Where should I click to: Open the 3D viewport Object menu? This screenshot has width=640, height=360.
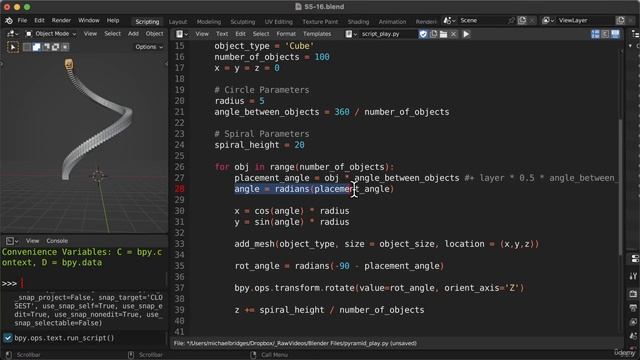pyautogui.click(x=154, y=34)
